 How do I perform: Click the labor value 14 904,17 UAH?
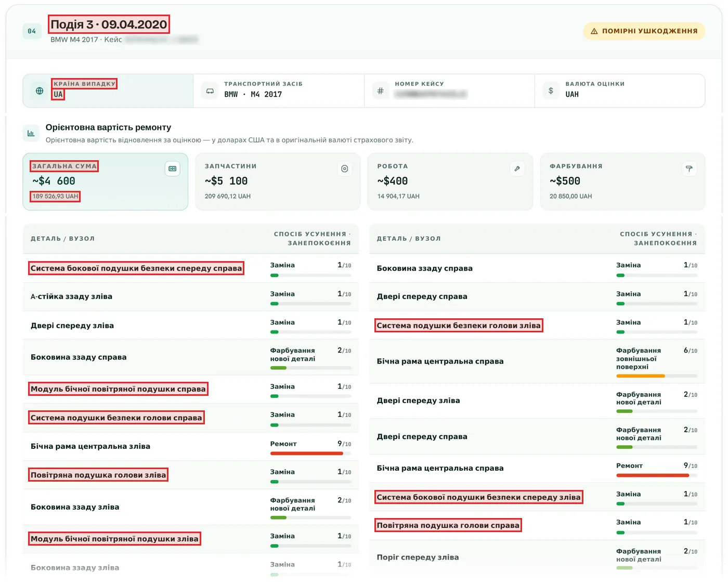[398, 197]
